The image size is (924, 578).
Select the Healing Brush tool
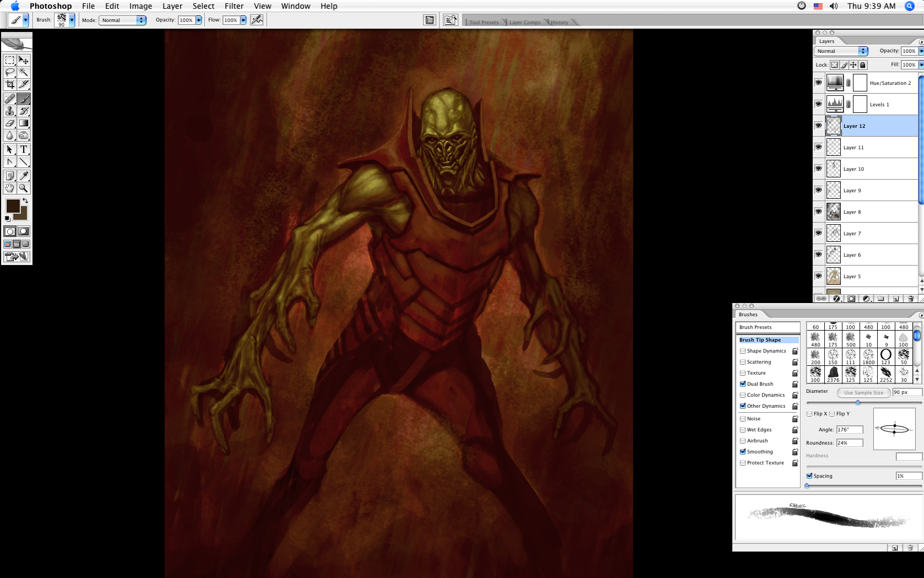[x=10, y=99]
